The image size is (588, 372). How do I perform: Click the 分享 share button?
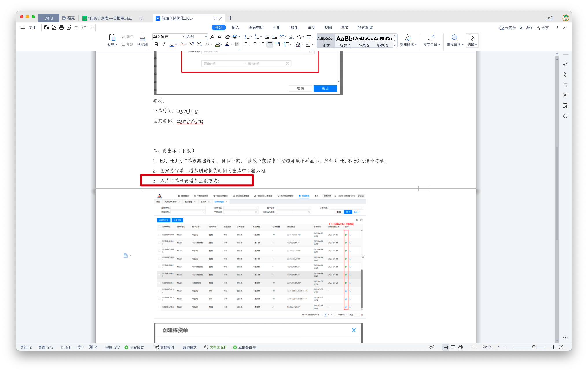543,28
